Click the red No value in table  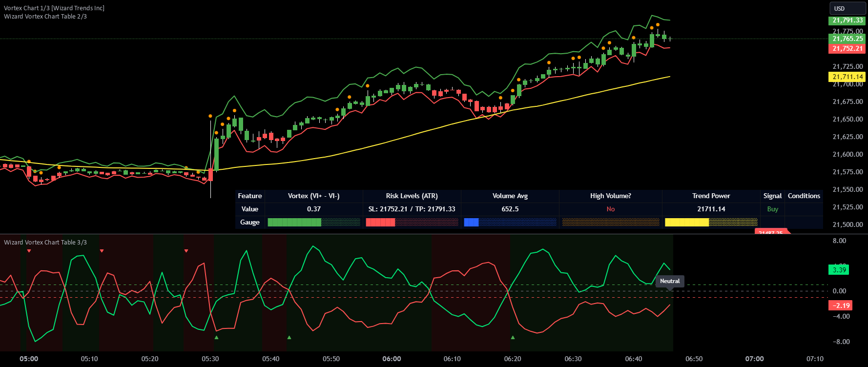pos(611,209)
